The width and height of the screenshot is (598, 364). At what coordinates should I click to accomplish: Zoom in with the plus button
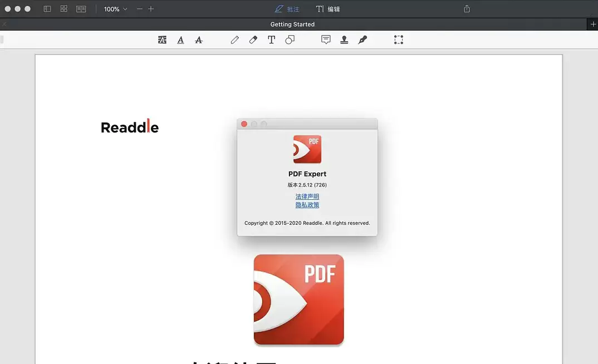(151, 9)
